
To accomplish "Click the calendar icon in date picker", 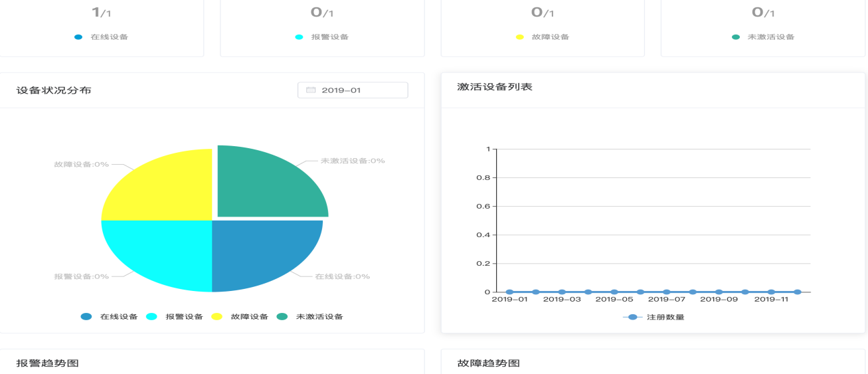I will click(310, 90).
